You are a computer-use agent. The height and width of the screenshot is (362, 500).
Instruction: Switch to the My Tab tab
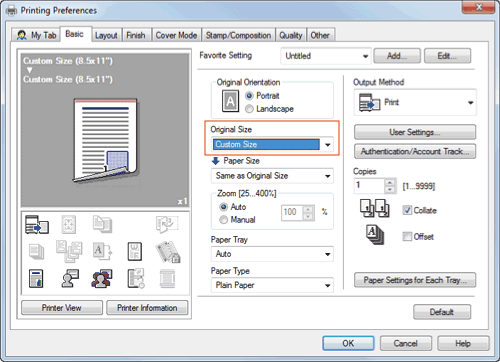(x=36, y=35)
